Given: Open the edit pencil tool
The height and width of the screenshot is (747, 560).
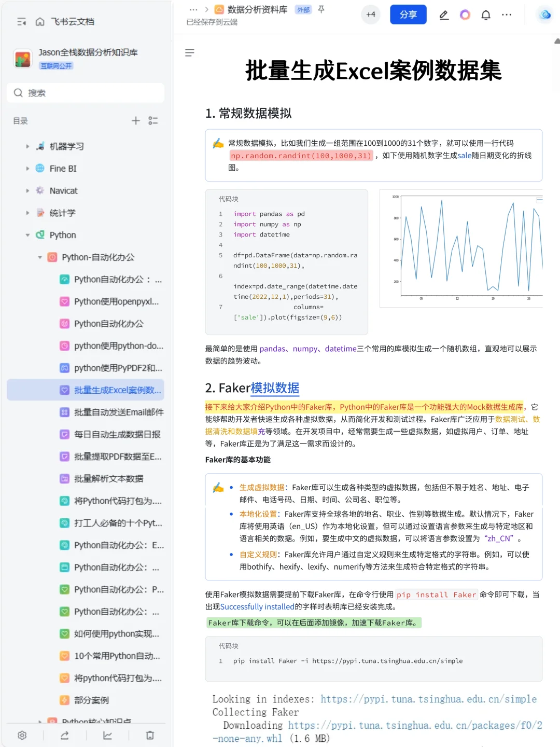Looking at the screenshot, I should pos(443,15).
